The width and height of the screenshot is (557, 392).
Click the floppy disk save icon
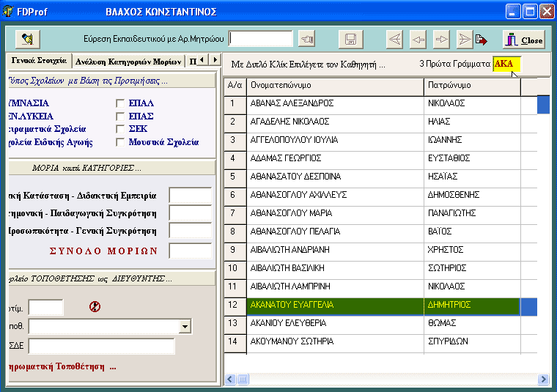350,40
